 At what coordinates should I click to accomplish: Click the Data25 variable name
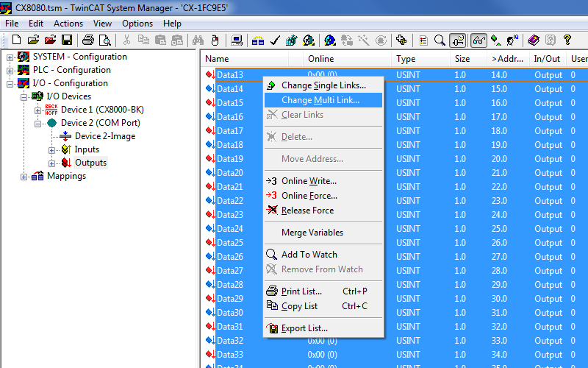click(x=230, y=243)
